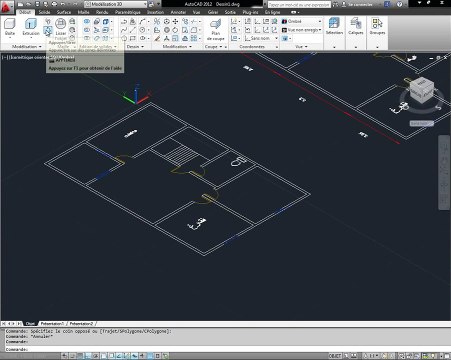Click the Plot printer icon in quick access toolbar
The width and height of the screenshot is (451, 360).
54,4
